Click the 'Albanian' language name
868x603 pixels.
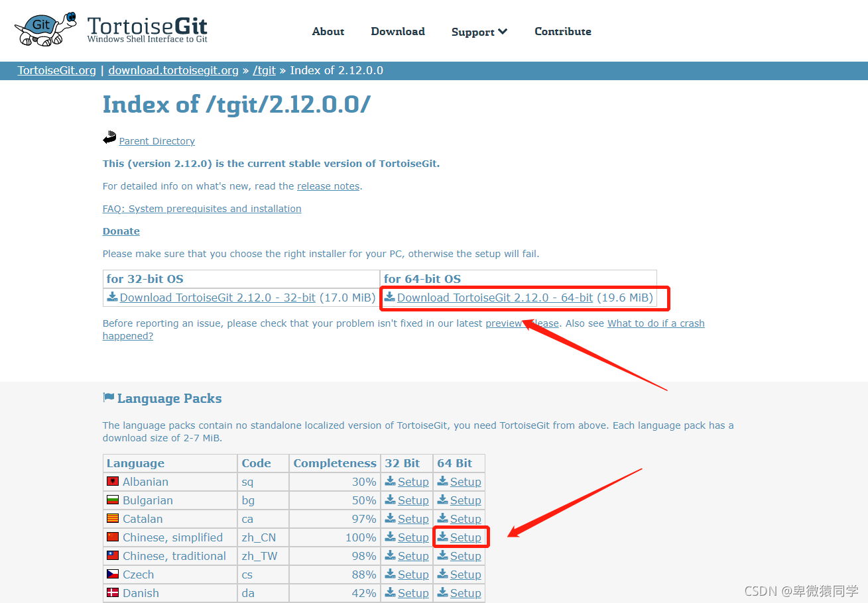(x=145, y=482)
